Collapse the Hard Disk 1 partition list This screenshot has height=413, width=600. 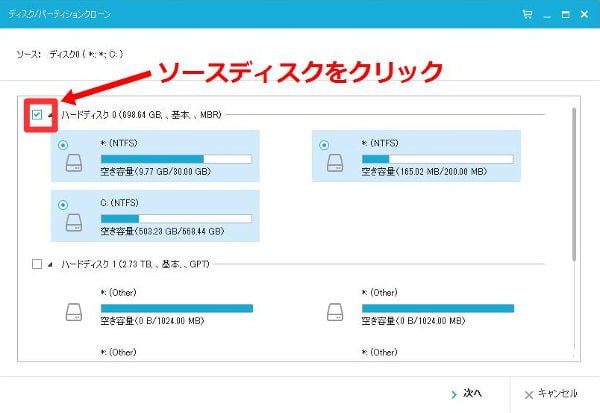point(51,265)
